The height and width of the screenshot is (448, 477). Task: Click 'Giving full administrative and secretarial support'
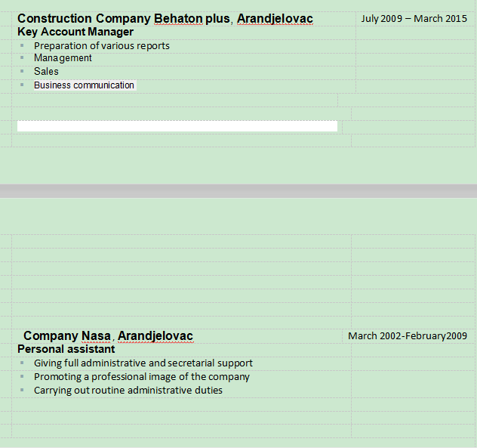[x=143, y=363]
